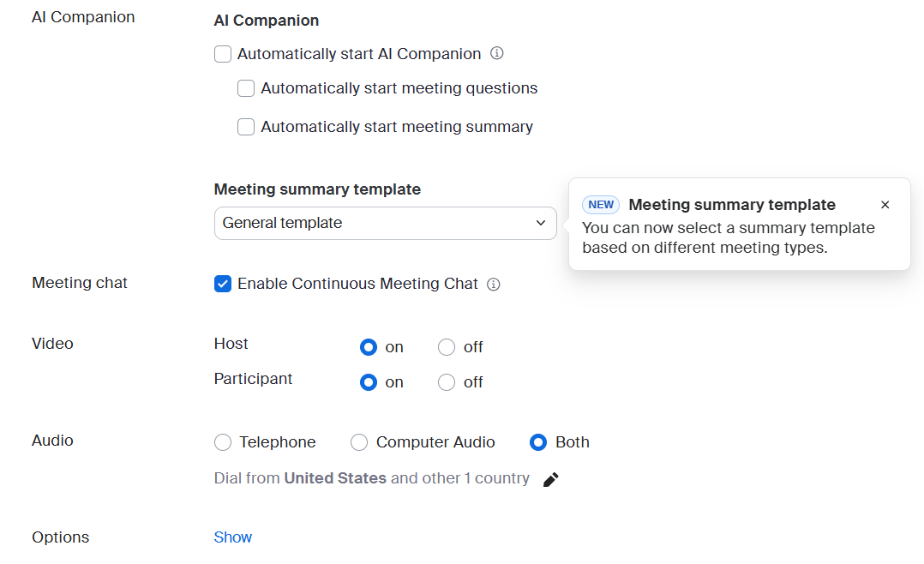Screen dimensions: 924x564
Task: Check Automatically start meeting questions
Action: click(246, 88)
